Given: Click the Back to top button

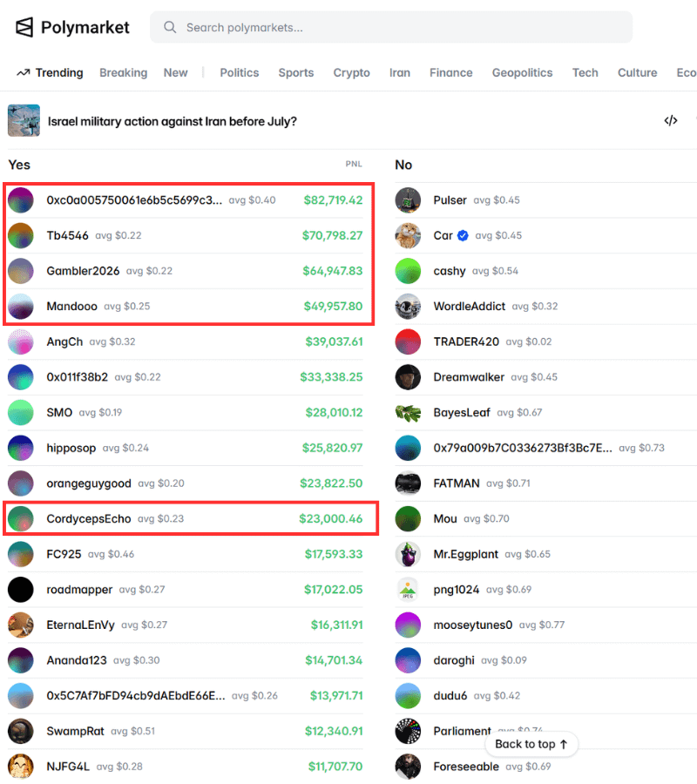Looking at the screenshot, I should pos(531,744).
